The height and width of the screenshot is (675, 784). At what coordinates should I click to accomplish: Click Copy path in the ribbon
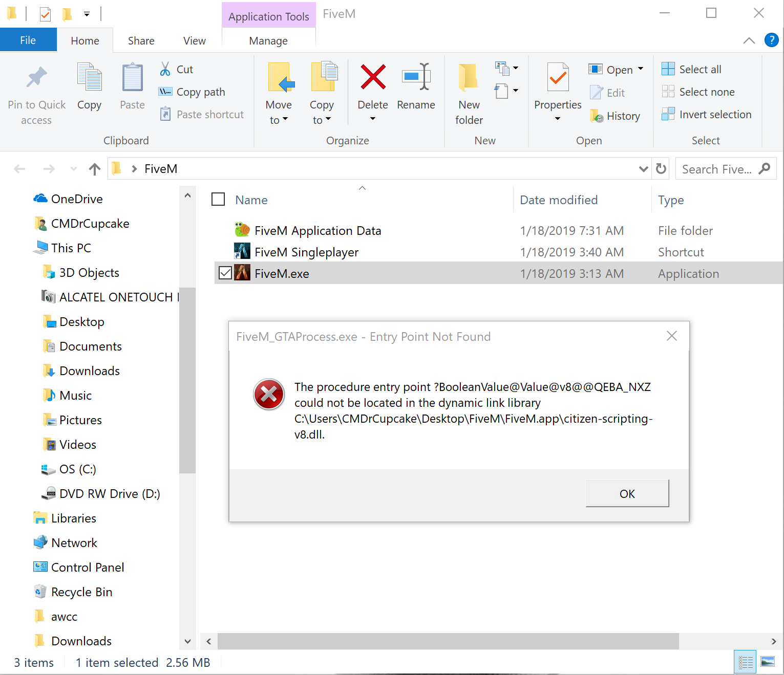tap(192, 92)
